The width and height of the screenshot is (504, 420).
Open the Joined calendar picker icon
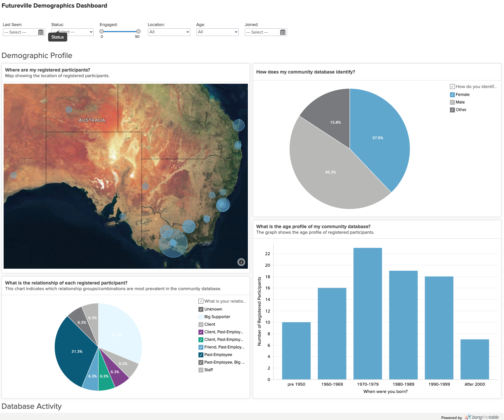283,32
